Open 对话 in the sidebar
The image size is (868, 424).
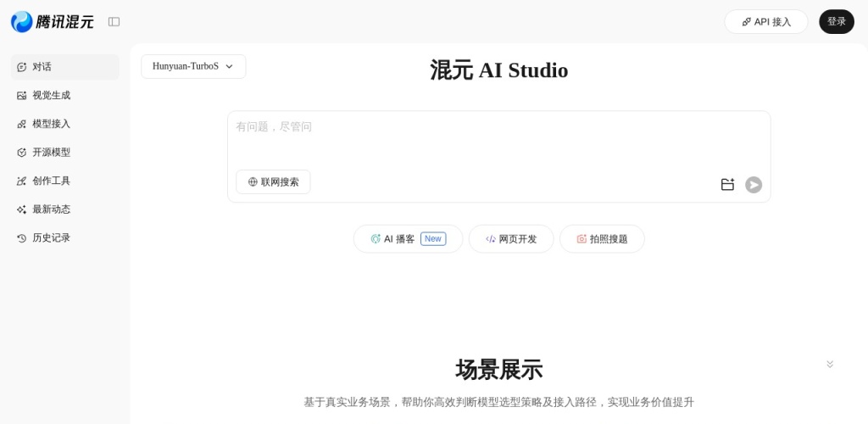(x=65, y=67)
